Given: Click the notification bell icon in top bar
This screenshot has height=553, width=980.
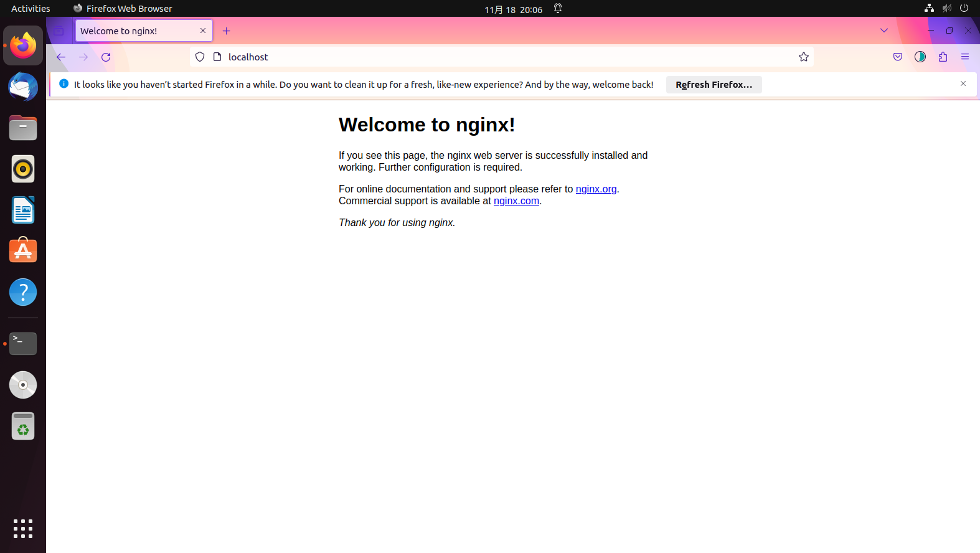Looking at the screenshot, I should 558,9.
